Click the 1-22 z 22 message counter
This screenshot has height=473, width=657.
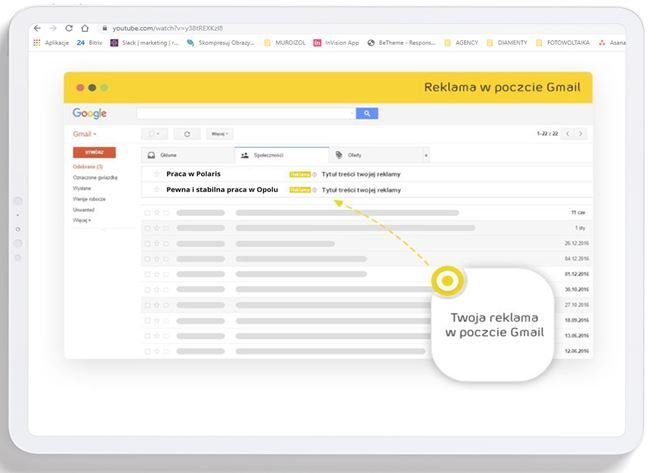tap(547, 134)
